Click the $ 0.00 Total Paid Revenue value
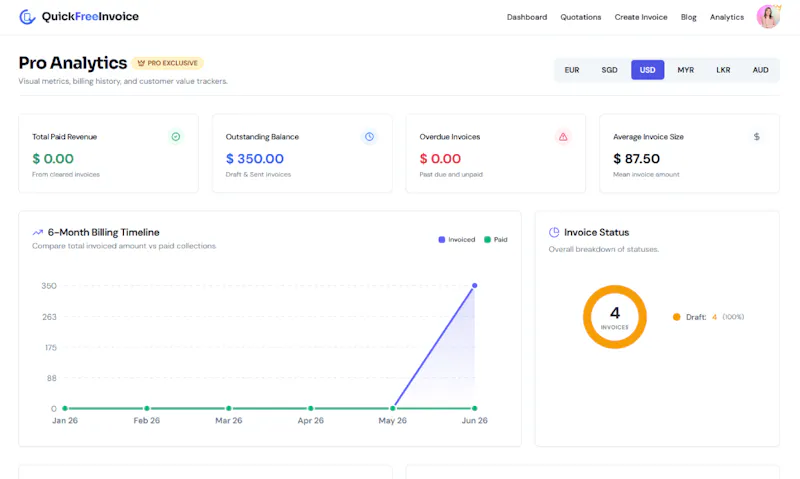 pyautogui.click(x=53, y=159)
